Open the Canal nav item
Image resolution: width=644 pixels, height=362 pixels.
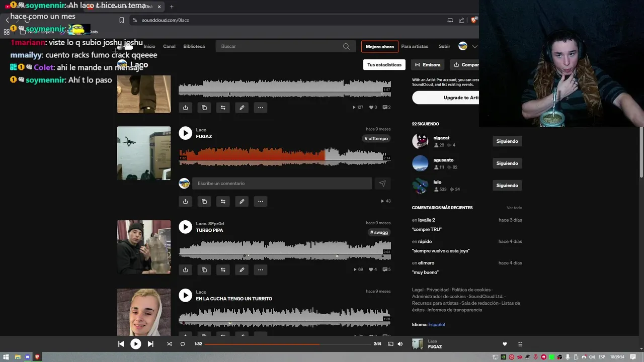click(x=169, y=46)
